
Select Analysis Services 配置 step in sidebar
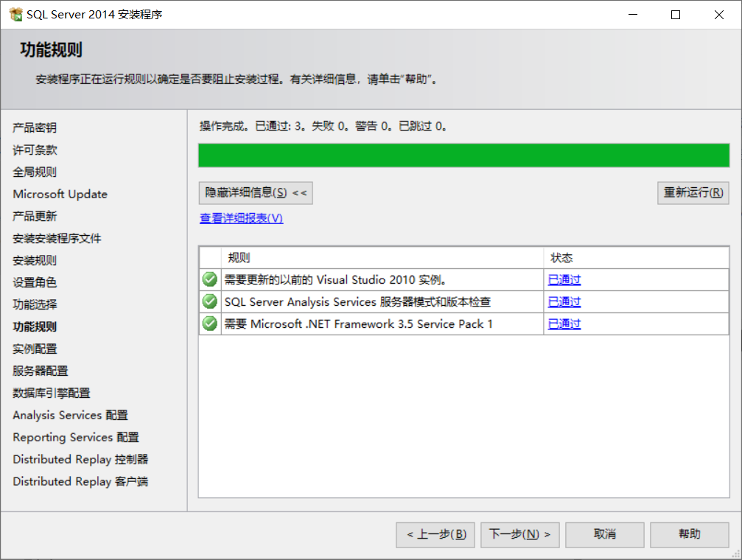(71, 415)
